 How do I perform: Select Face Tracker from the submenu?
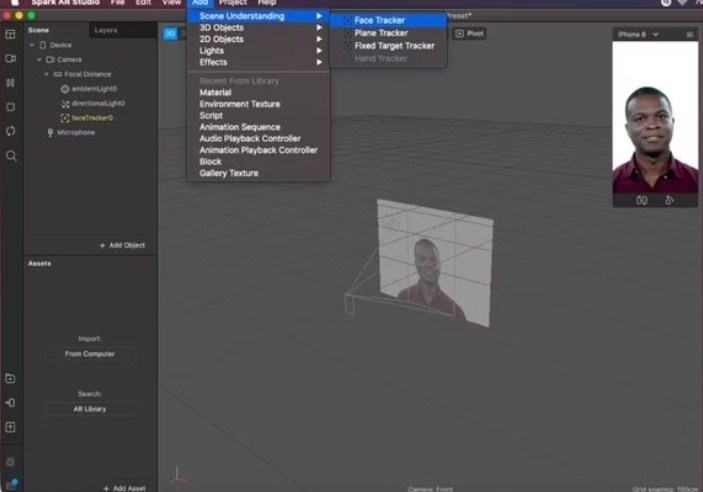click(x=379, y=20)
